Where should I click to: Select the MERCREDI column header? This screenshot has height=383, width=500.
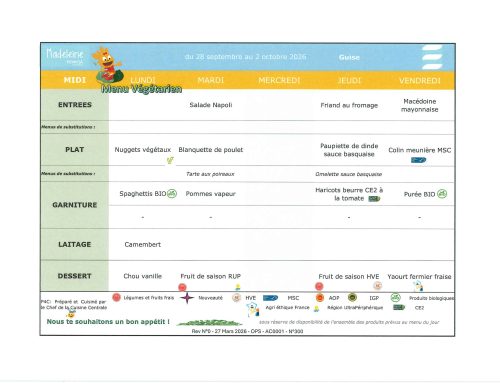tap(279, 80)
